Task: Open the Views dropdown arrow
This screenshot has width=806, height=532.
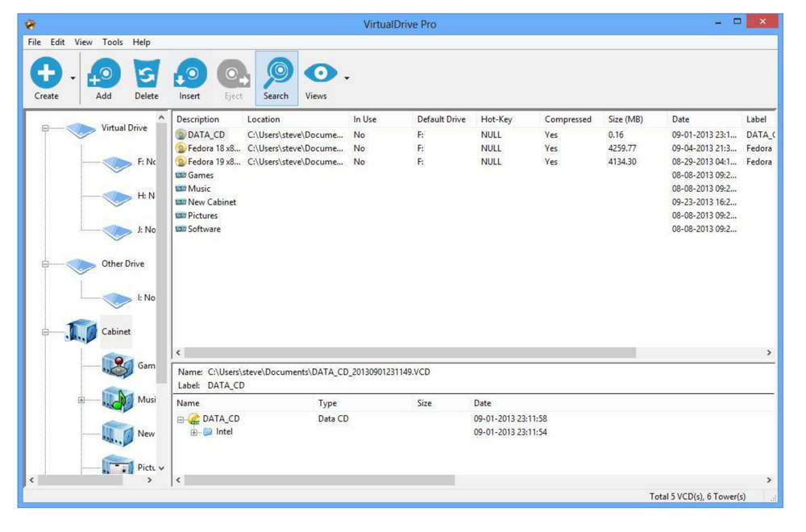Action: [347, 78]
